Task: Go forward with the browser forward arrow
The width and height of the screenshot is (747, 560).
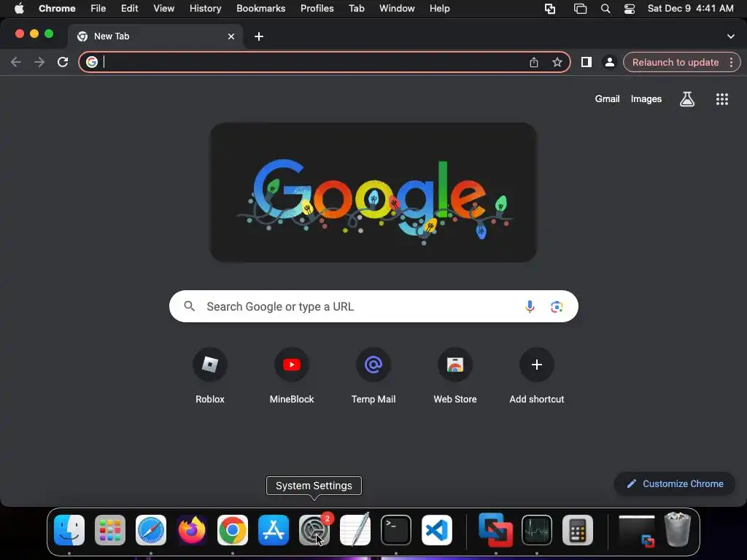Action: coord(39,62)
